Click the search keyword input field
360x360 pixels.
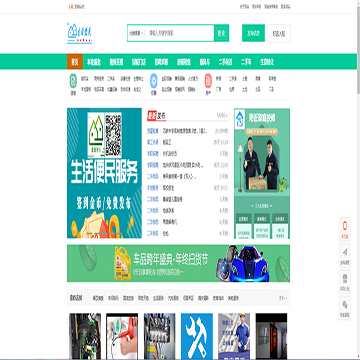pos(180,33)
